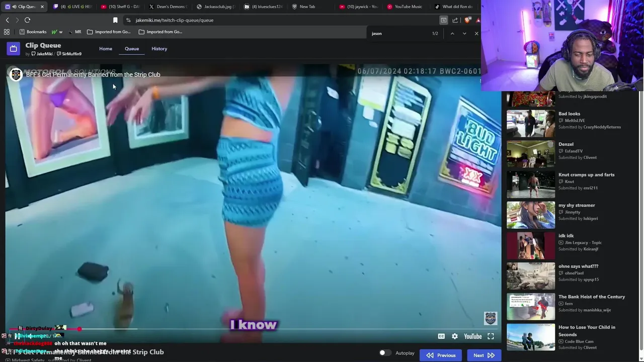Click submitter name 'manishka_wije'
The image size is (644, 362).
pyautogui.click(x=597, y=310)
